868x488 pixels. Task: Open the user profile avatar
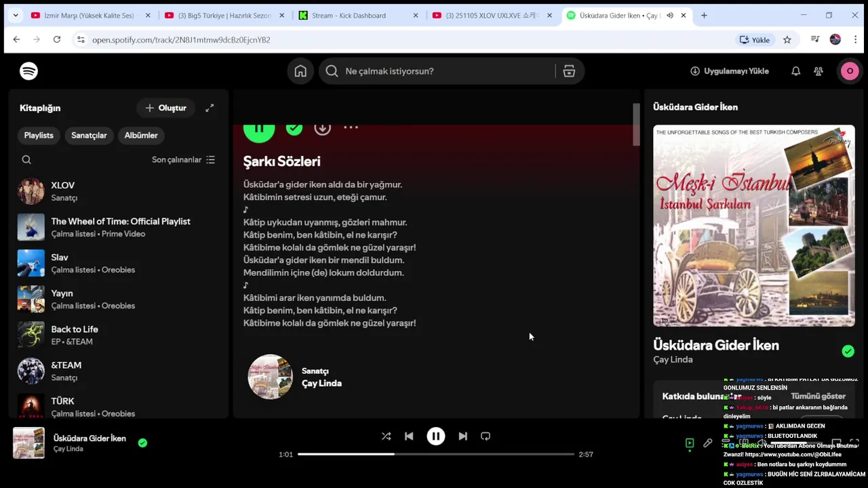coord(850,71)
